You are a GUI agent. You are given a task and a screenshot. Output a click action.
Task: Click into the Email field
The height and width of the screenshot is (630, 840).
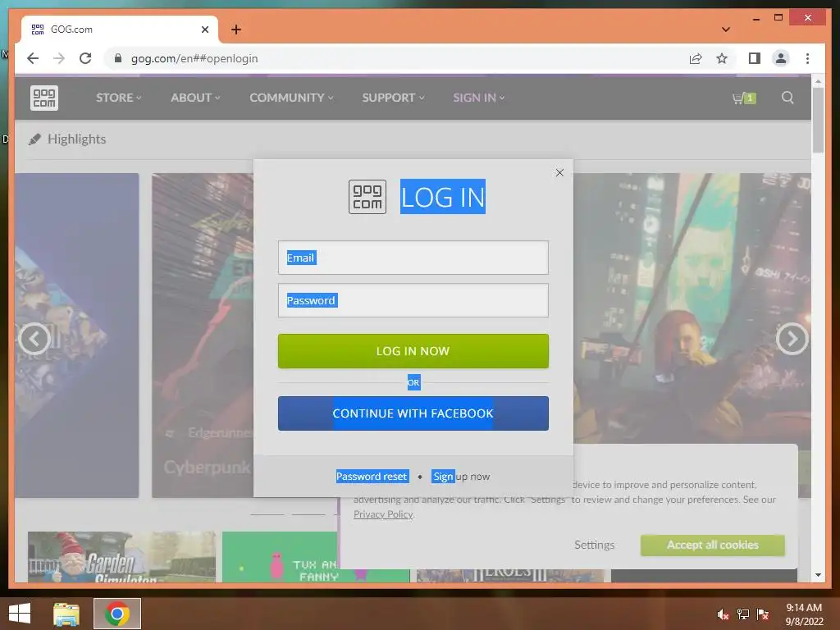click(413, 258)
